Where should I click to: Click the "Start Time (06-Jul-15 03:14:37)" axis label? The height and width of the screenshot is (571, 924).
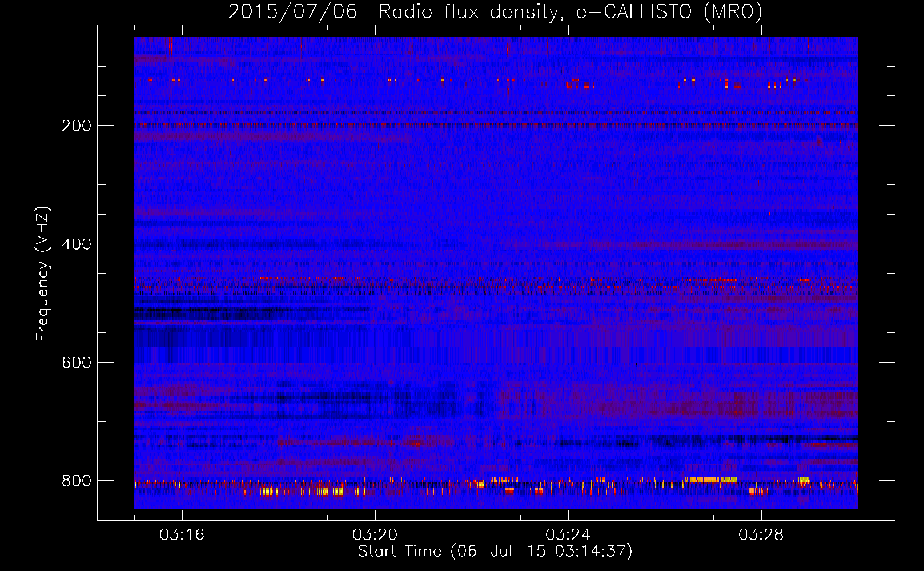pos(495,552)
